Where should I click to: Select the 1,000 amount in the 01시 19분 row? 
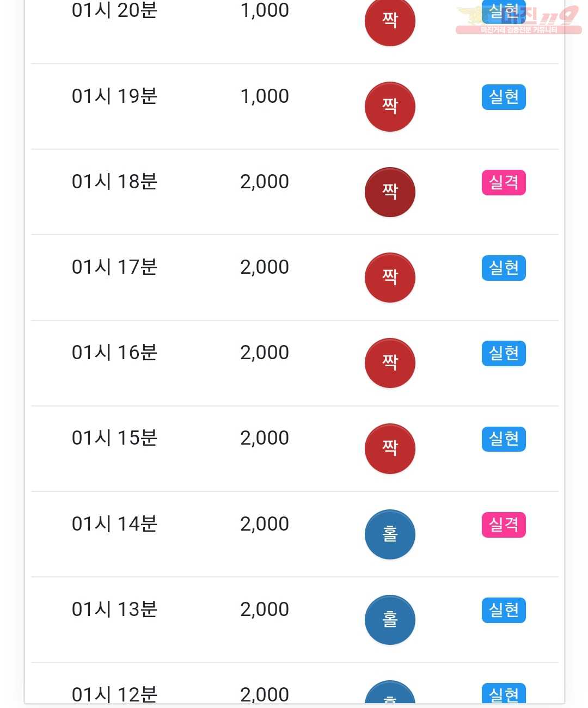coord(265,96)
